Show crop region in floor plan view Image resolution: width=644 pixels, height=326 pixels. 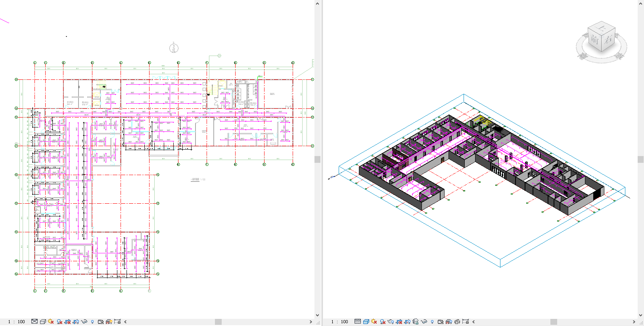[76, 322]
